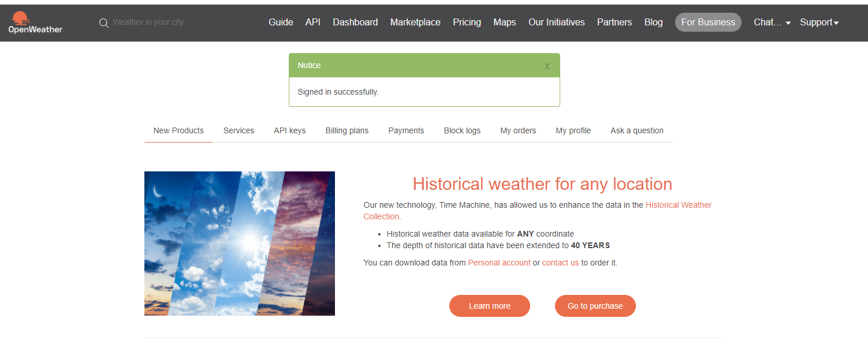Open the Guide menu item
The image size is (868, 363).
[281, 23]
